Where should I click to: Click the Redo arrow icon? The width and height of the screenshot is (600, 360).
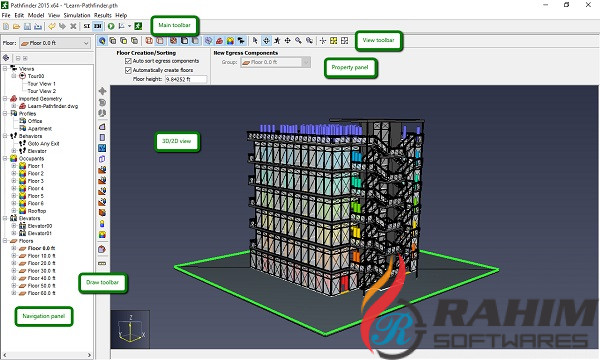point(62,26)
